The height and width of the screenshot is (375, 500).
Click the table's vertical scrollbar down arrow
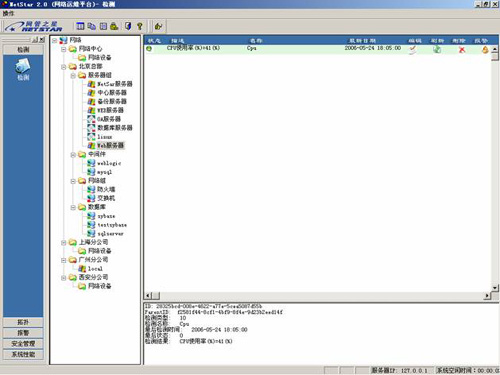click(495, 288)
